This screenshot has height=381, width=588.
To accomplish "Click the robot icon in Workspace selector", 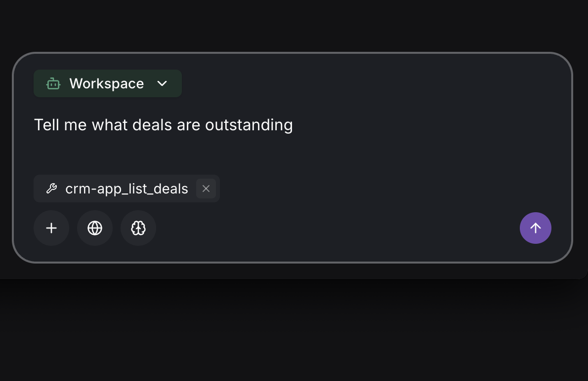I will (53, 84).
